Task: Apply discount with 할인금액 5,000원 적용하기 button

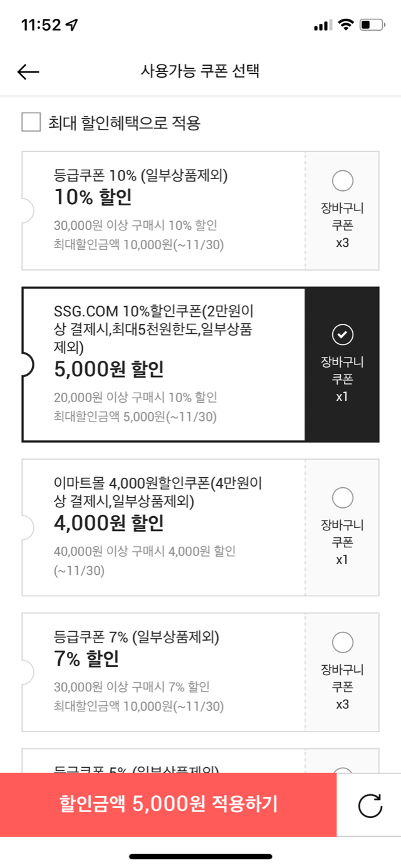Action: point(169,804)
